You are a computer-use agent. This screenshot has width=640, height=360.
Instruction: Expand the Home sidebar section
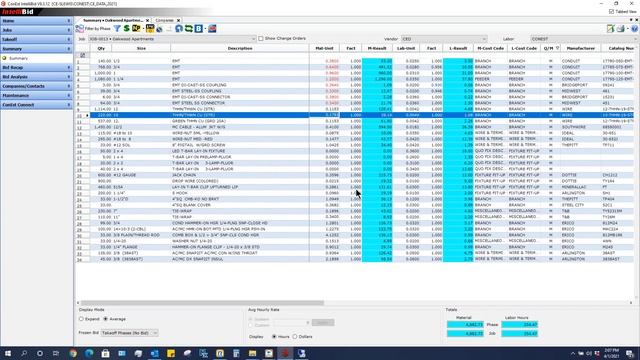pyautogui.click(x=36, y=21)
